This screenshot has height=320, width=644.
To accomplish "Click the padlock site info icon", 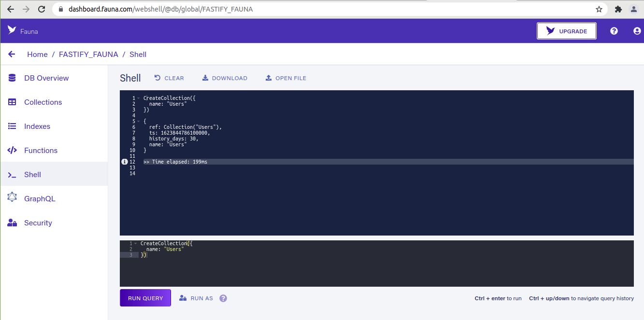I will 61,9.
